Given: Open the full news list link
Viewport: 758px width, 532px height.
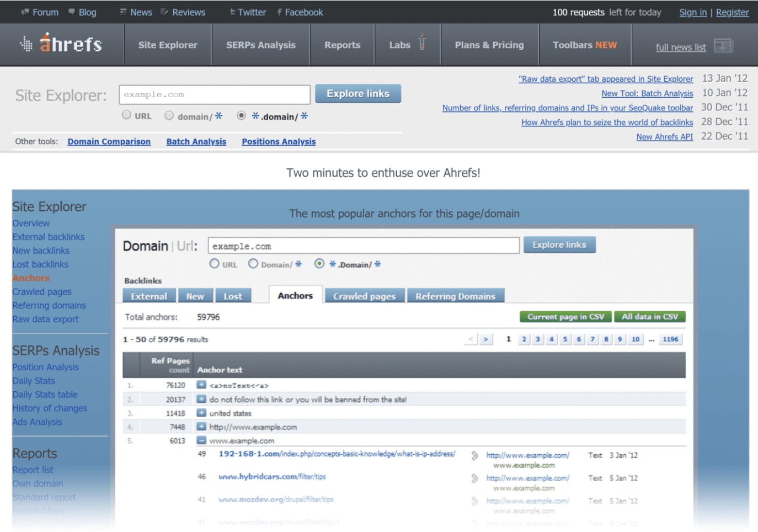Looking at the screenshot, I should (681, 47).
